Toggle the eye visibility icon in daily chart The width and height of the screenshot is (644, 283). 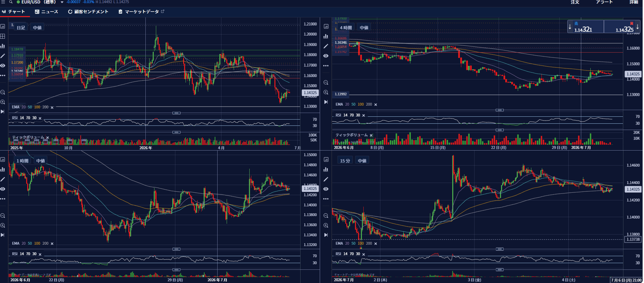click(x=2, y=66)
